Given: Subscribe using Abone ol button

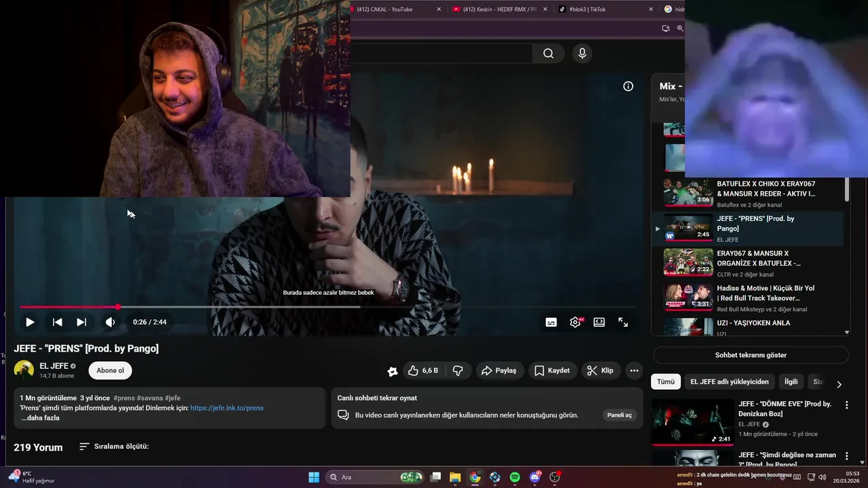Looking at the screenshot, I should point(111,371).
